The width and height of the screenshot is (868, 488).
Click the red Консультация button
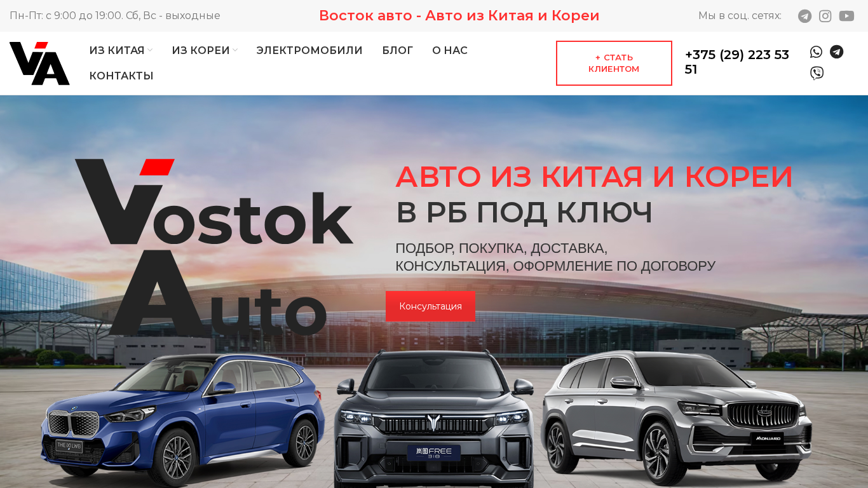click(x=430, y=306)
